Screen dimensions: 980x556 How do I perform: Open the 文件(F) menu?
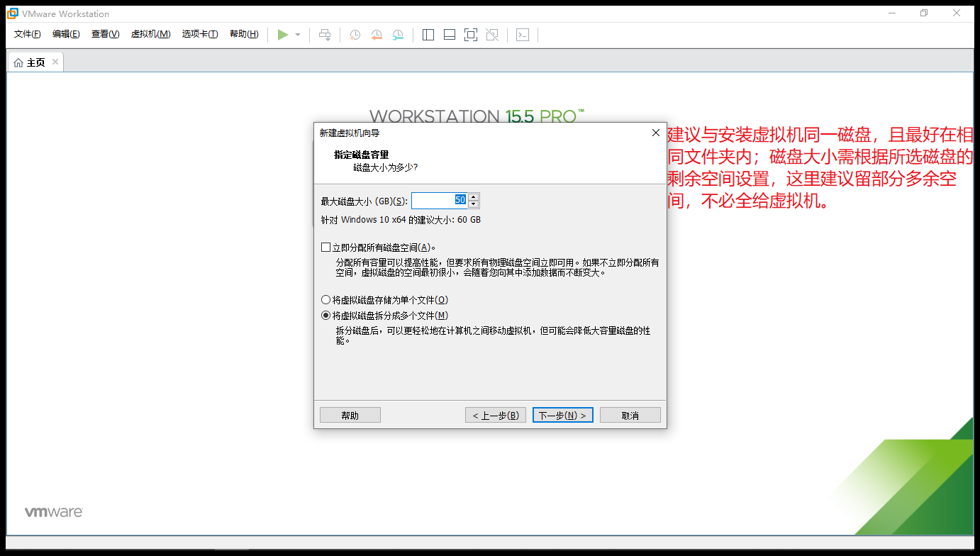click(x=28, y=34)
